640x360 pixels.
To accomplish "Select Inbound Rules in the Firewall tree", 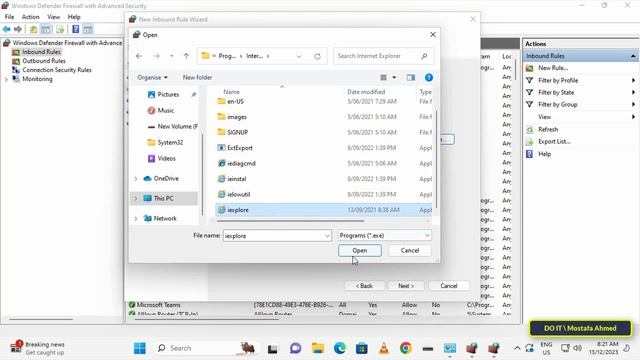I will point(41,52).
